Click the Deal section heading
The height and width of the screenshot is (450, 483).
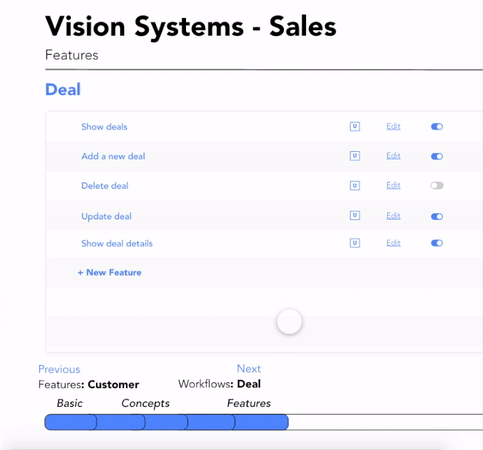point(63,89)
